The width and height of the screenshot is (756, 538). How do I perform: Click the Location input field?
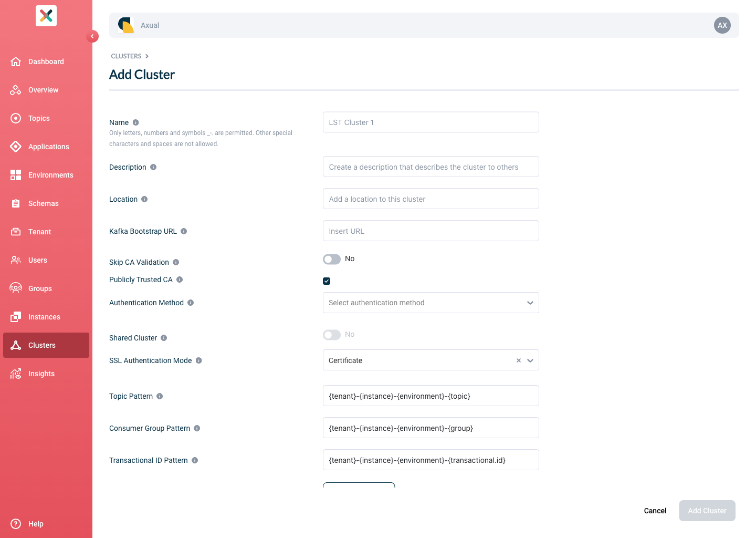431,199
